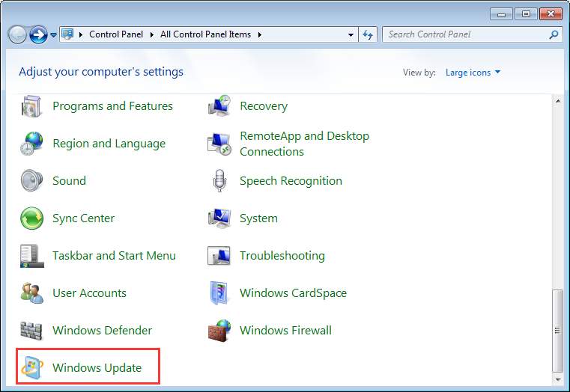Open the Speech Recognition microphone icon
The width and height of the screenshot is (570, 392).
[219, 181]
